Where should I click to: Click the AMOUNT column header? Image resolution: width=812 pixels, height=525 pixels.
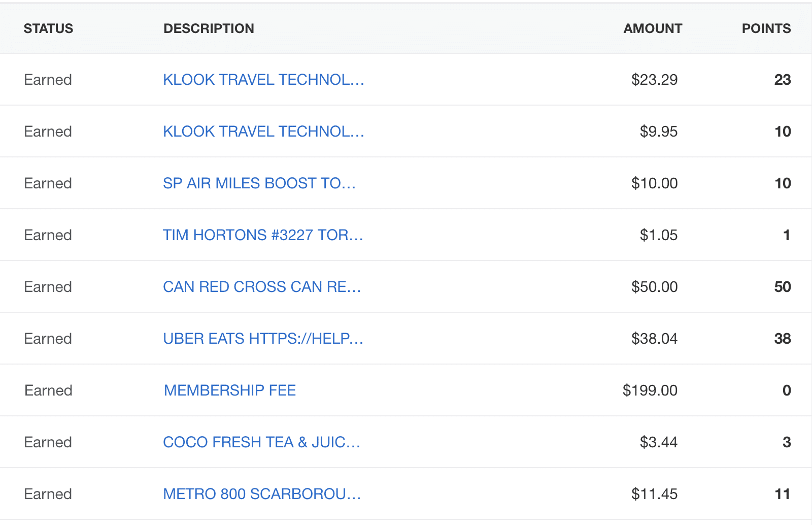653,28
